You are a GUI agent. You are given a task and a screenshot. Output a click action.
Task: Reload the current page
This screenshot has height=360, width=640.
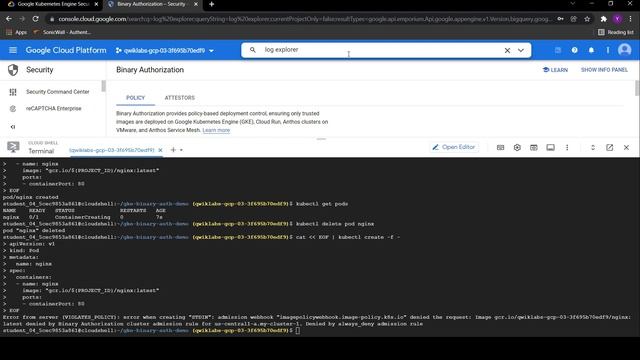tap(36, 19)
